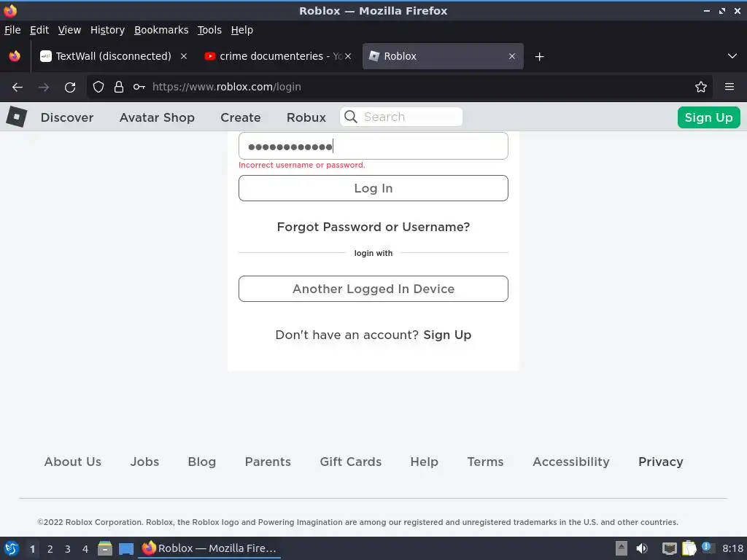Close the crime documenteries YouTube tab
This screenshot has width=747, height=560.
348,56
